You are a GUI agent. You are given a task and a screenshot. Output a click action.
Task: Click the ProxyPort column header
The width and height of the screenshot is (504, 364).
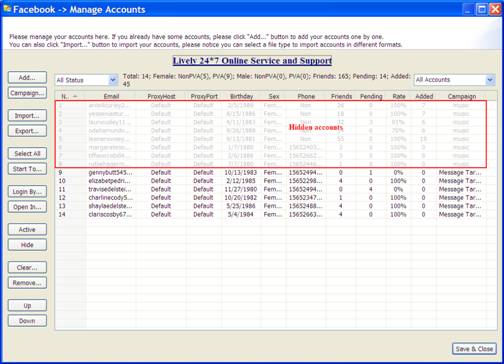click(204, 96)
